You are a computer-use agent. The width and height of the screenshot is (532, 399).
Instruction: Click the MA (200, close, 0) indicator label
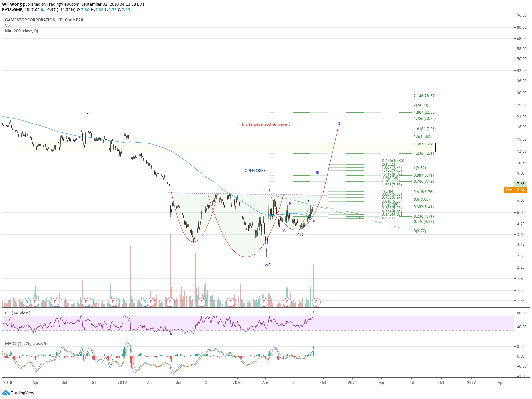[x=21, y=31]
